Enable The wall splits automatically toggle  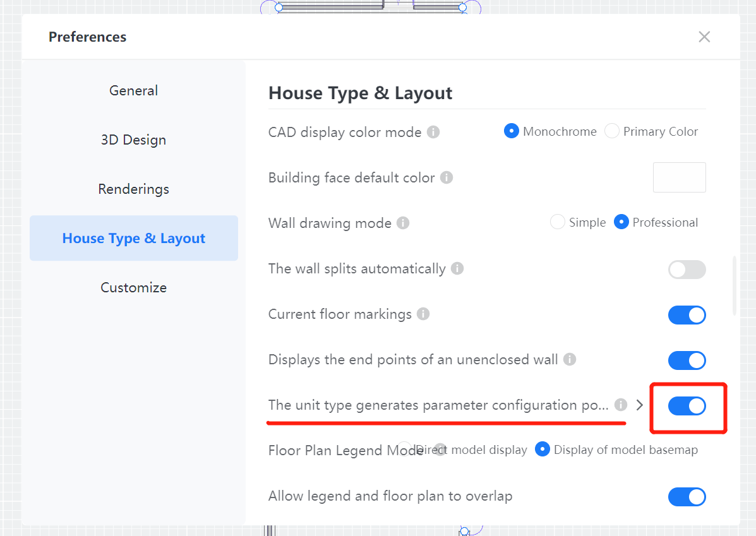[x=687, y=270]
